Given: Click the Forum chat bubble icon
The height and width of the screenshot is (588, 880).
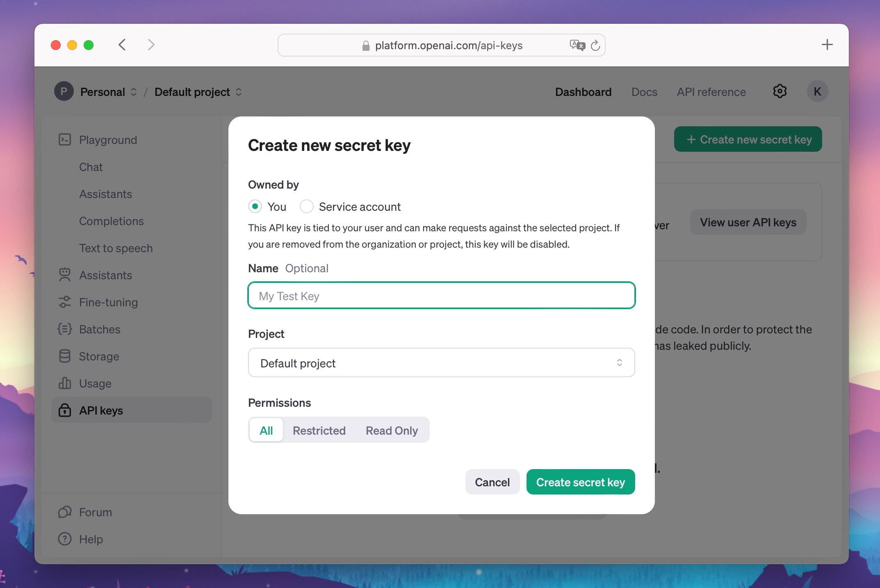Looking at the screenshot, I should coord(65,512).
